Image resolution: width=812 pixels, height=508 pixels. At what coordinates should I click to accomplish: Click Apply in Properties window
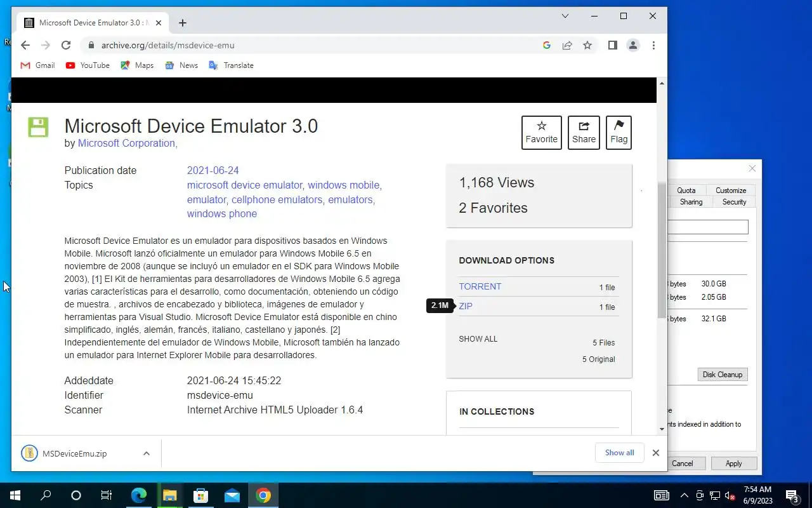tap(733, 464)
